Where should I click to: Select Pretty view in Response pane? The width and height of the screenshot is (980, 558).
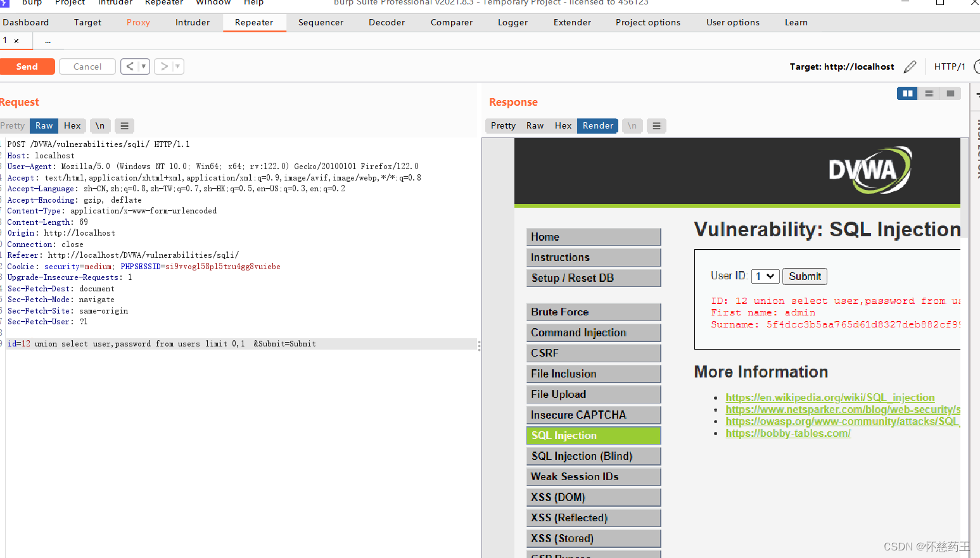(503, 126)
